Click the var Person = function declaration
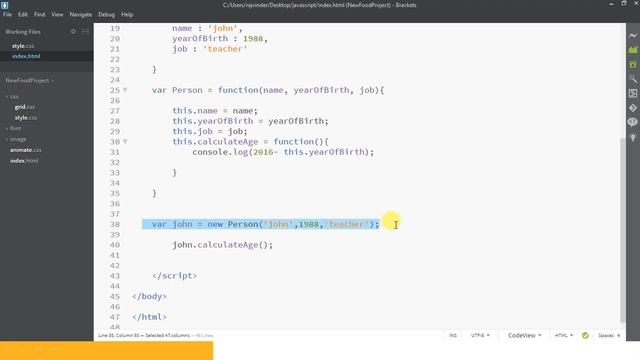 point(268,90)
